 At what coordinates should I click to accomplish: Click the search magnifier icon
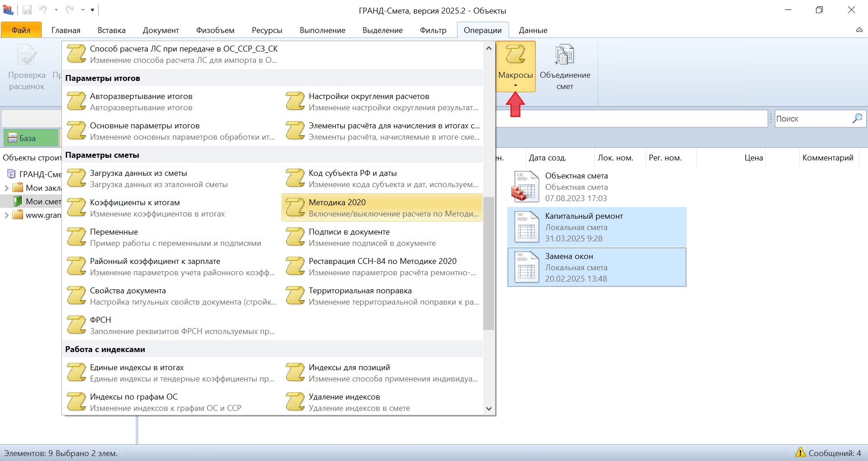(857, 118)
